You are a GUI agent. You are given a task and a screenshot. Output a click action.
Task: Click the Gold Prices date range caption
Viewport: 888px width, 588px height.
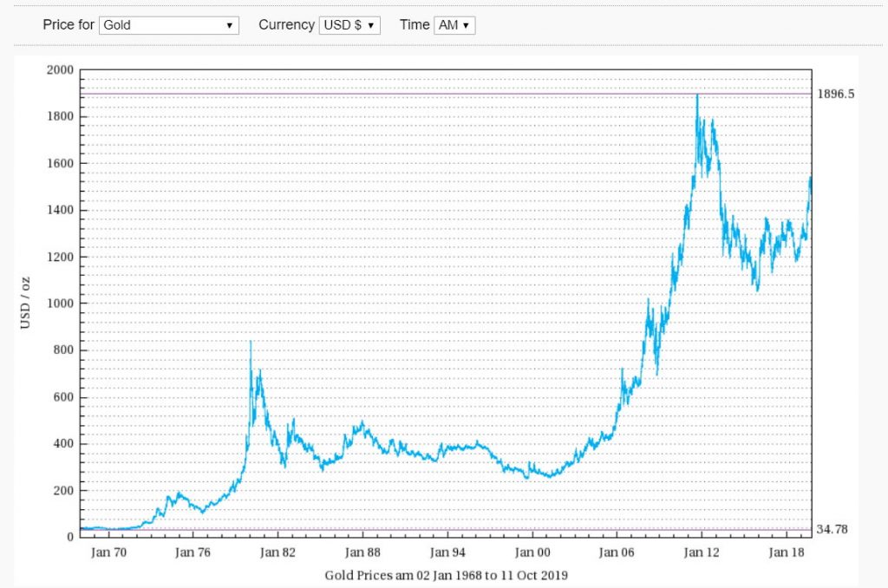coord(446,575)
